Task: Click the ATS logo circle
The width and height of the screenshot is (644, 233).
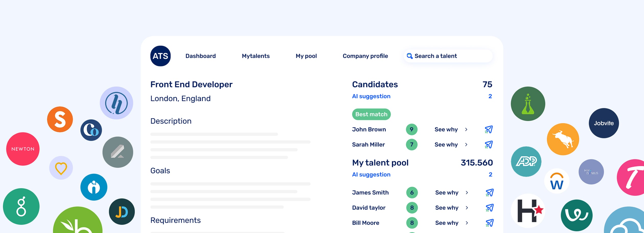Action: [160, 56]
